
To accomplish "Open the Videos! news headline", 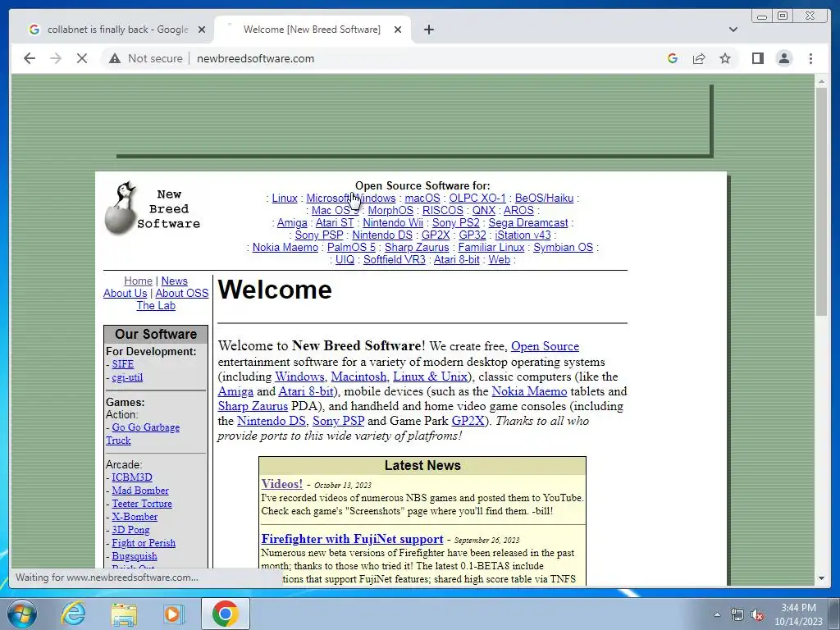I will [x=282, y=484].
